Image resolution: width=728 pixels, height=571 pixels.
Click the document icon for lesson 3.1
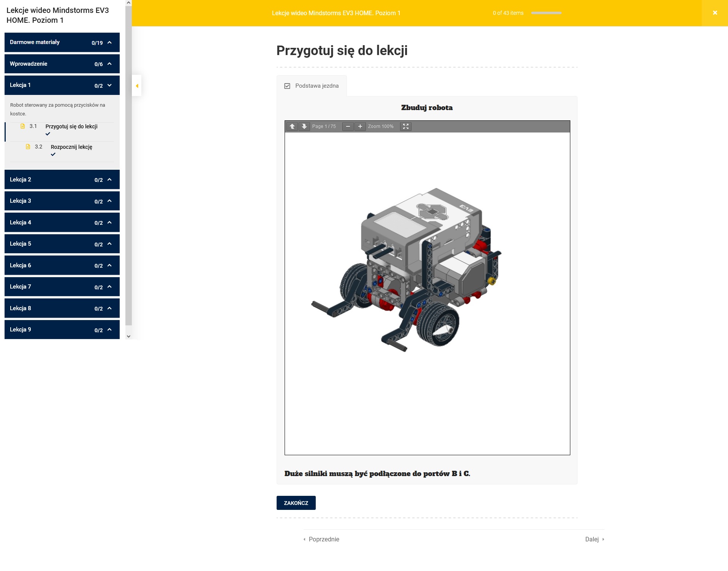[23, 126]
